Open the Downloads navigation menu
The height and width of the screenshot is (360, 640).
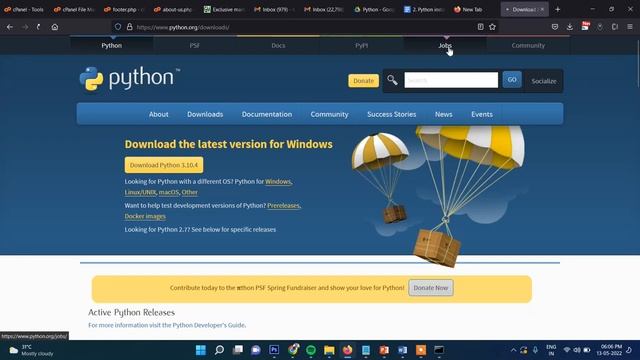(x=205, y=114)
